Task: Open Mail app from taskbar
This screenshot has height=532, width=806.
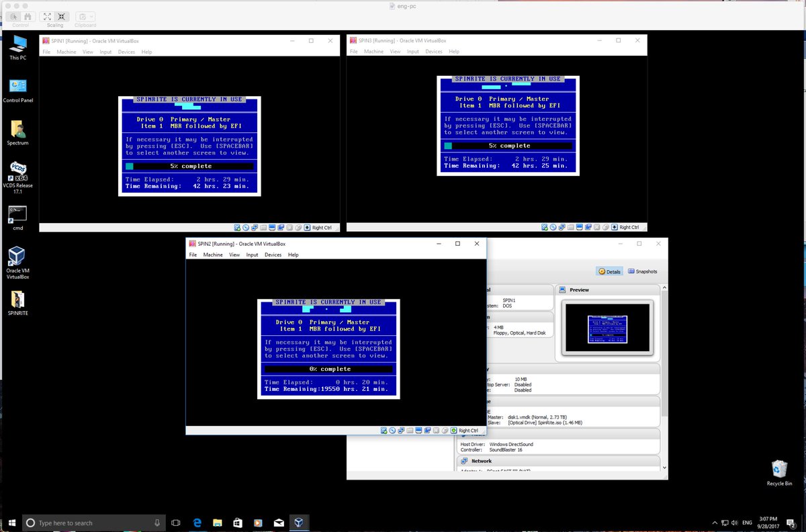Action: (x=279, y=522)
